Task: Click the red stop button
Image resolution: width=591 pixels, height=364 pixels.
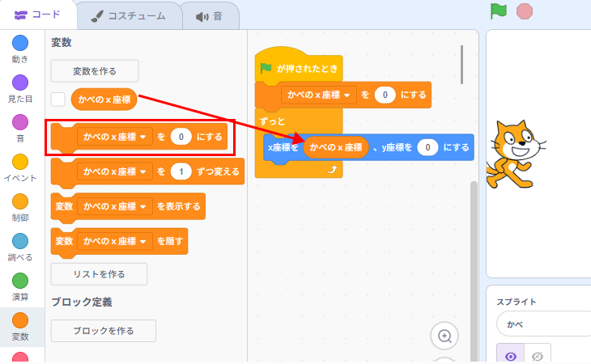Action: click(x=525, y=11)
